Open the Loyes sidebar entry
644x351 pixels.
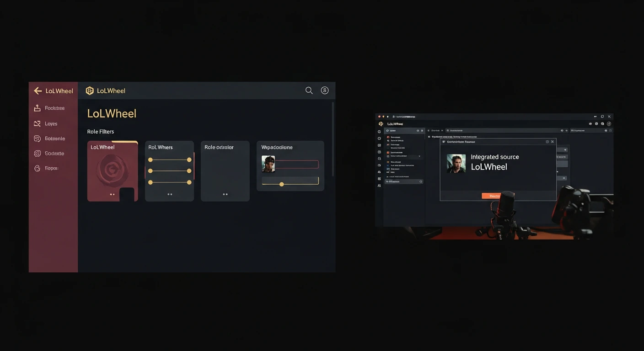tap(51, 124)
